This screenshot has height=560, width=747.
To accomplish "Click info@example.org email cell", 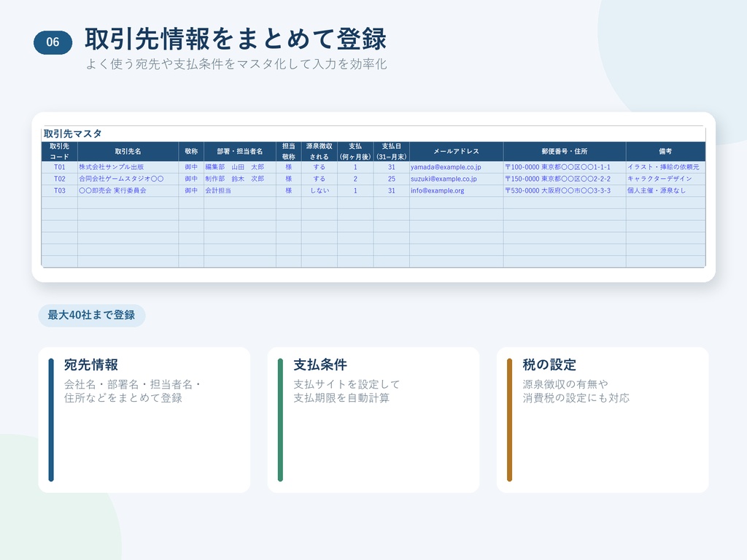I will [457, 190].
